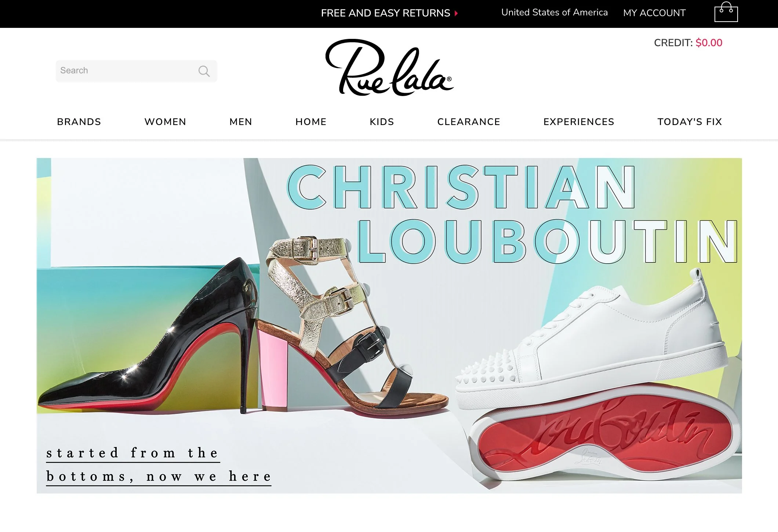Open United States of America country selector
This screenshot has width=778, height=532.
coord(554,12)
